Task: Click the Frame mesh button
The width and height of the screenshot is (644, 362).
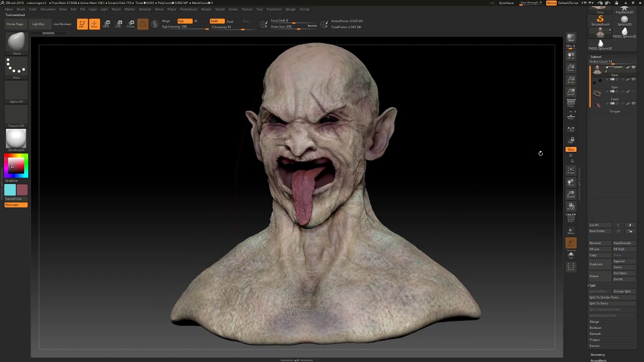Action: tap(571, 171)
